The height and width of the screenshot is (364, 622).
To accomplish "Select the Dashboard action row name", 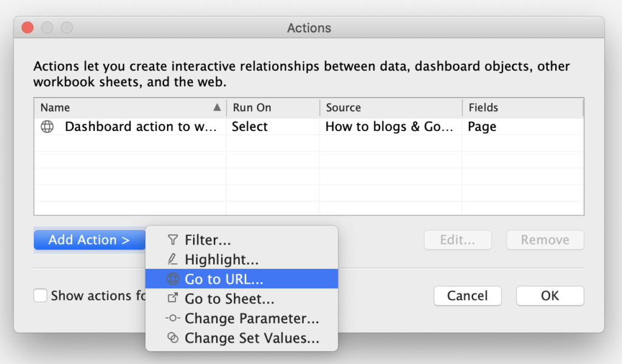I will point(140,127).
